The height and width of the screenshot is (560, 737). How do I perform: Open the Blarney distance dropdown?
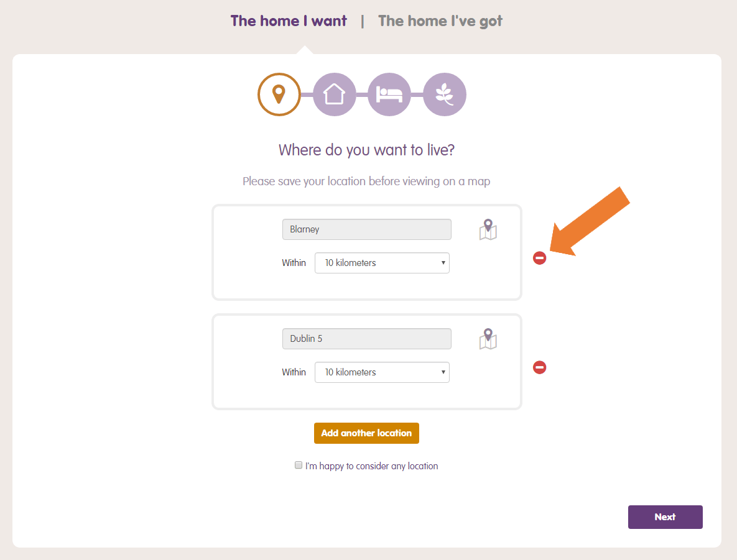[382, 263]
